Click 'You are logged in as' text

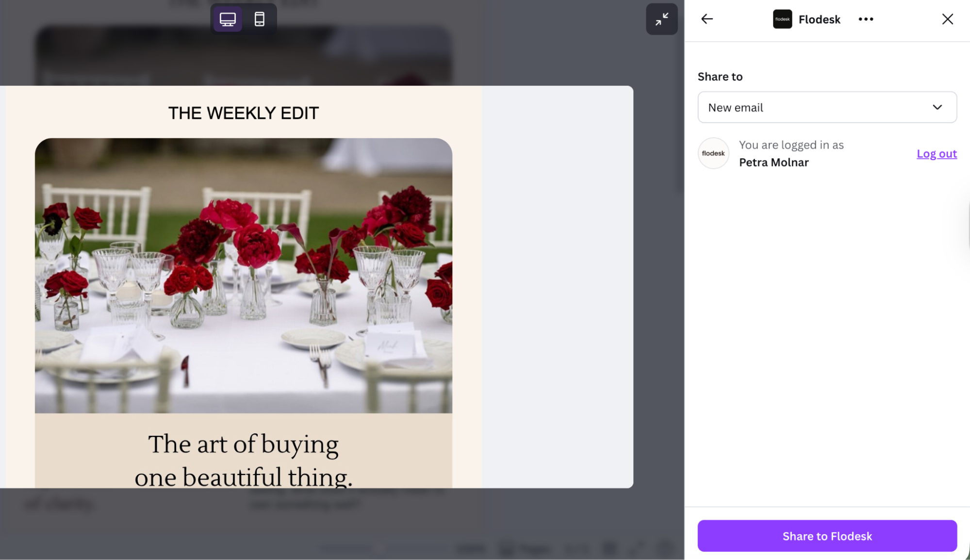point(791,145)
